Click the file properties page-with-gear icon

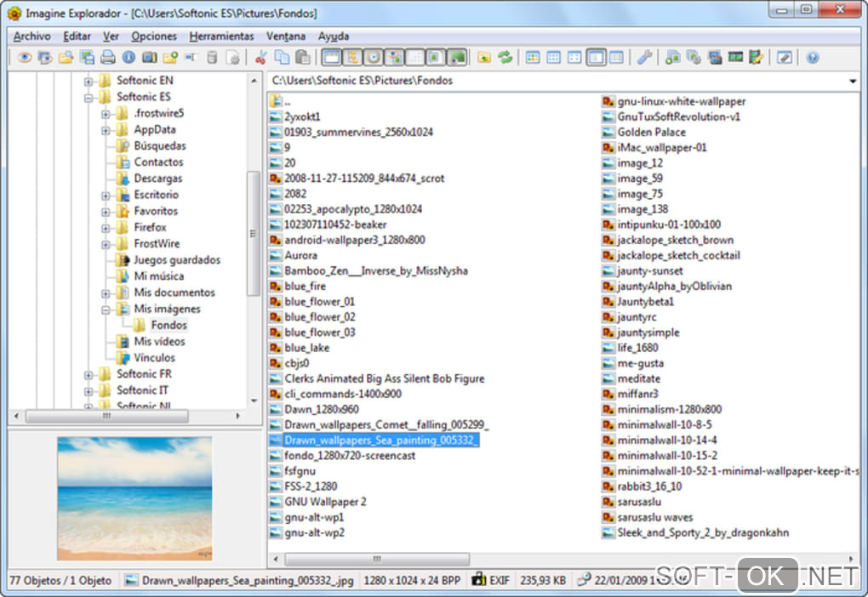pyautogui.click(x=233, y=58)
